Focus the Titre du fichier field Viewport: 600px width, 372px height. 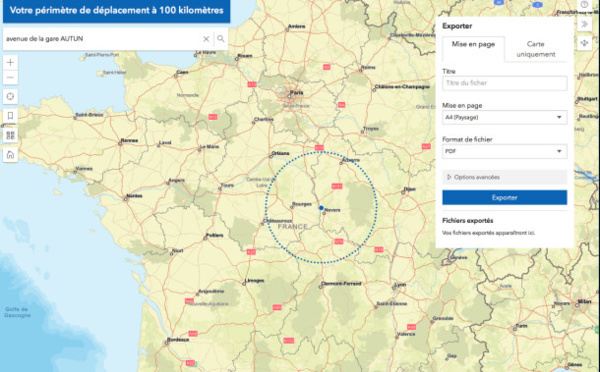504,83
